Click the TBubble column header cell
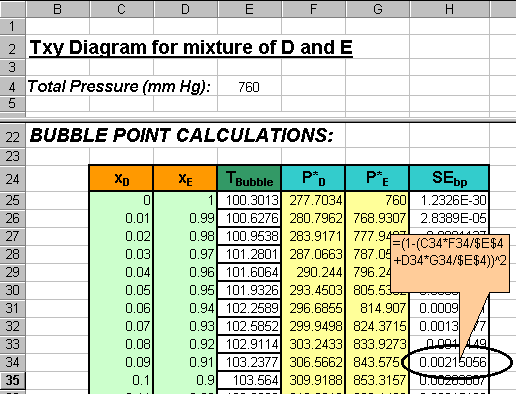The width and height of the screenshot is (516, 394). tap(249, 178)
